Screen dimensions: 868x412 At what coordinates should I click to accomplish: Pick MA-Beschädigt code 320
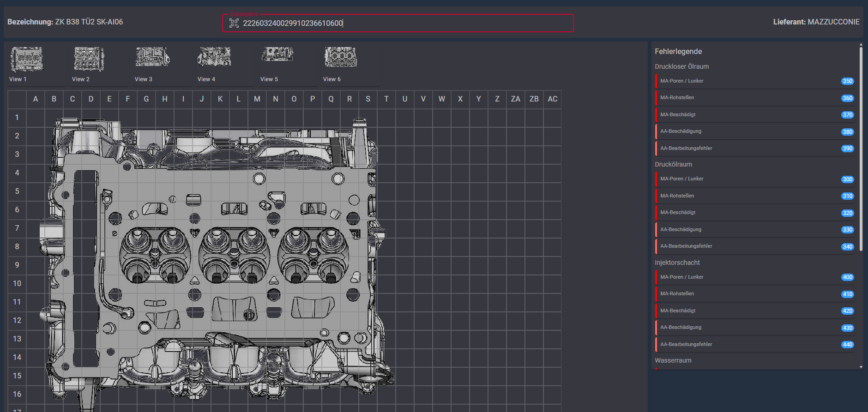[x=755, y=213]
